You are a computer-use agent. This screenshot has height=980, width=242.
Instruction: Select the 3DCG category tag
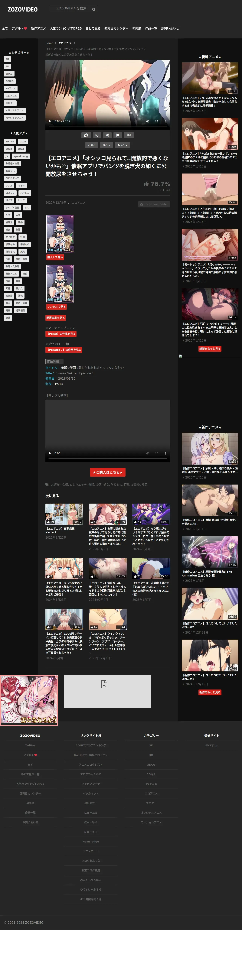[x=9, y=74]
